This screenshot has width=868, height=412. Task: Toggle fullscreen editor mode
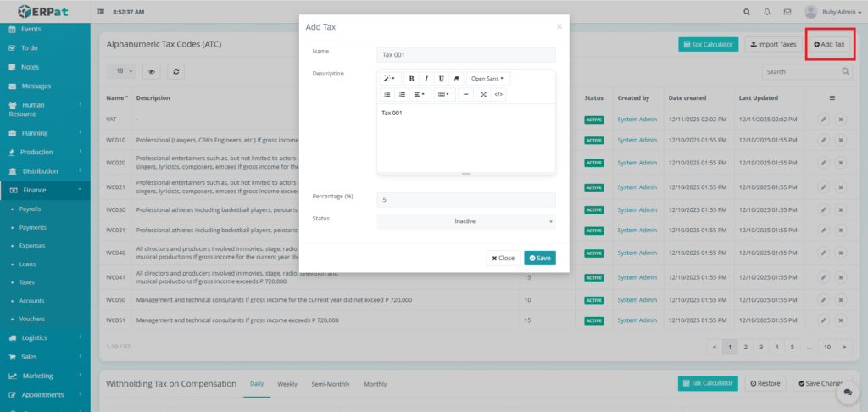tap(483, 95)
